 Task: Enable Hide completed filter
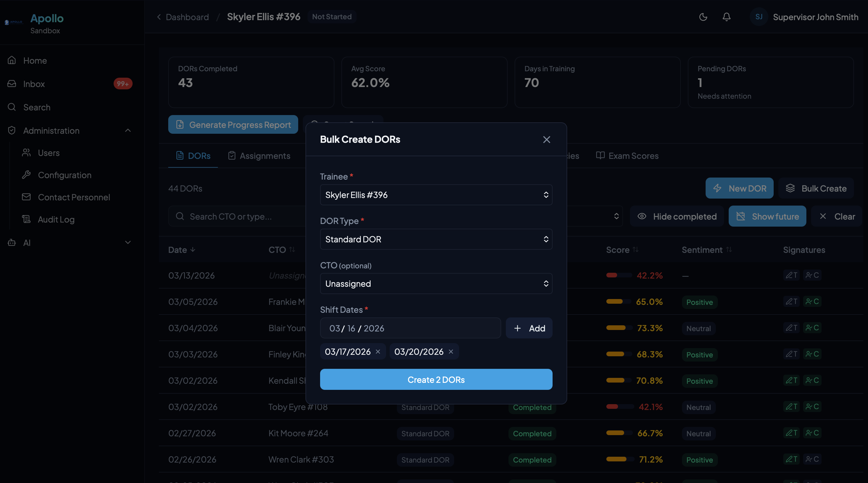tap(677, 216)
